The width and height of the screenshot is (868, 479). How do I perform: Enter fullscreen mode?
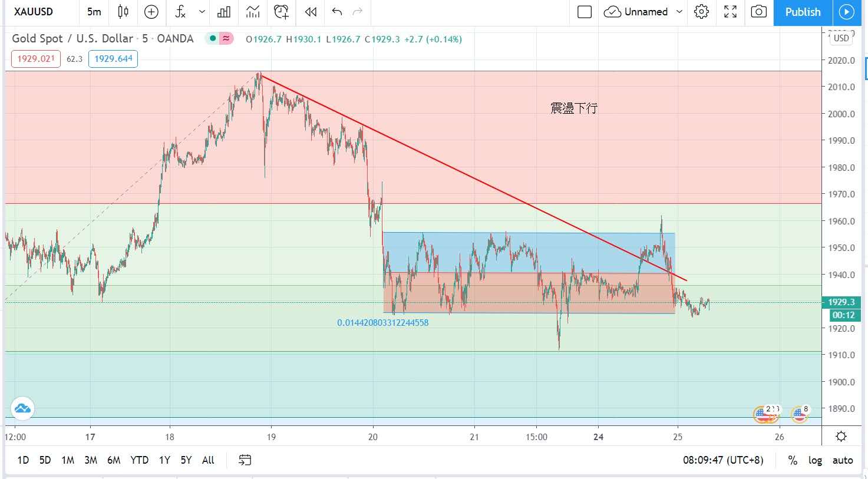click(x=730, y=12)
